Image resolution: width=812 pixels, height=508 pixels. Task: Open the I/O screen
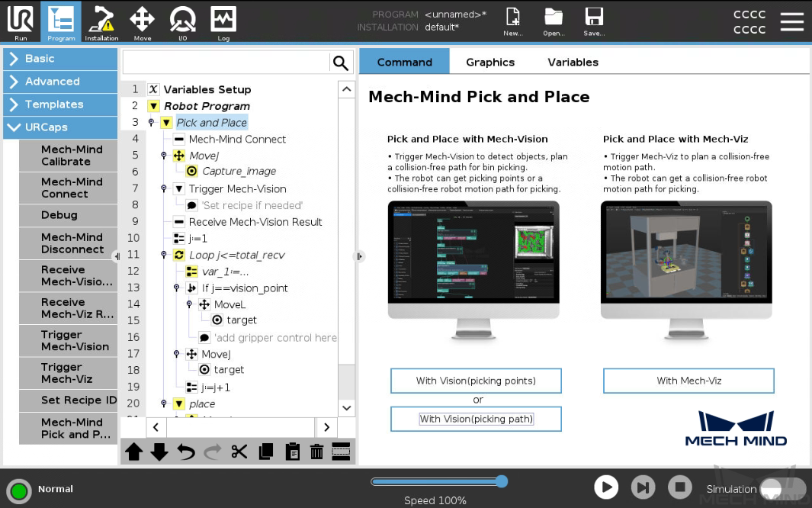[x=183, y=22]
